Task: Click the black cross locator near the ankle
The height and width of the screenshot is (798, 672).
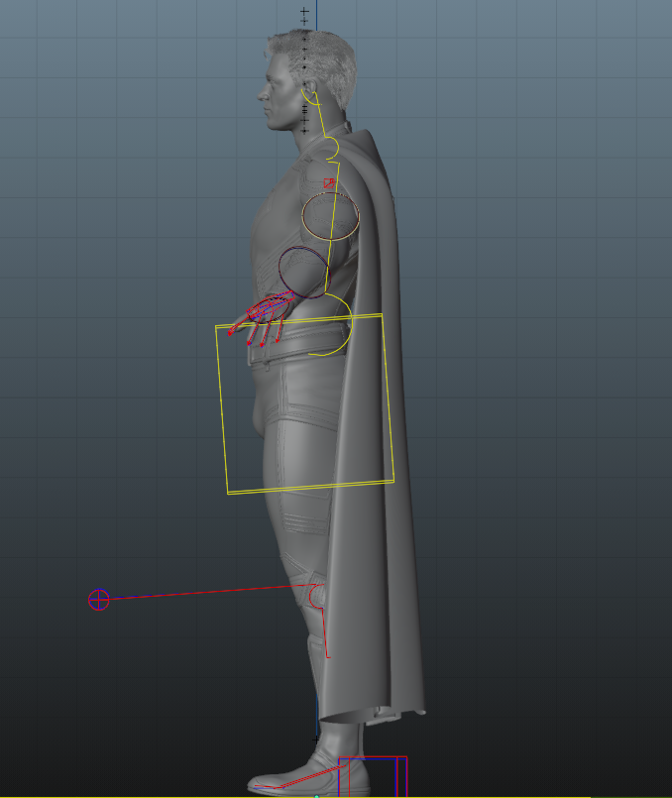Action: point(316,740)
